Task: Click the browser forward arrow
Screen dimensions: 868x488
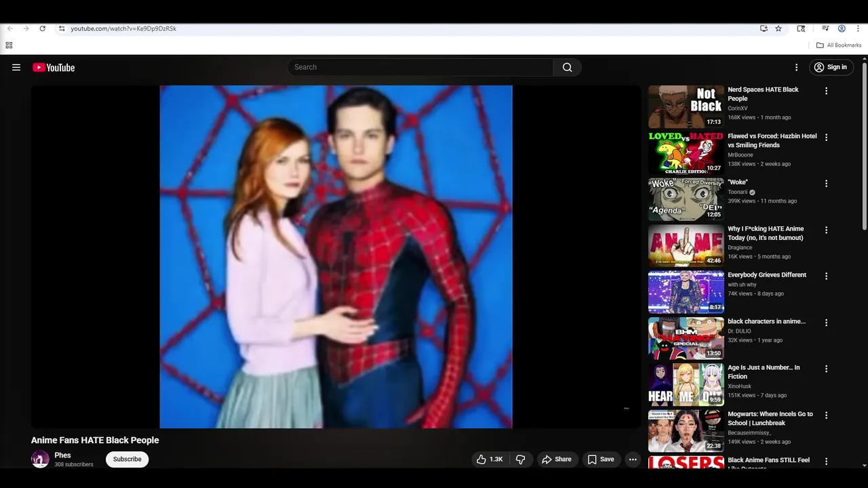Action: click(26, 28)
